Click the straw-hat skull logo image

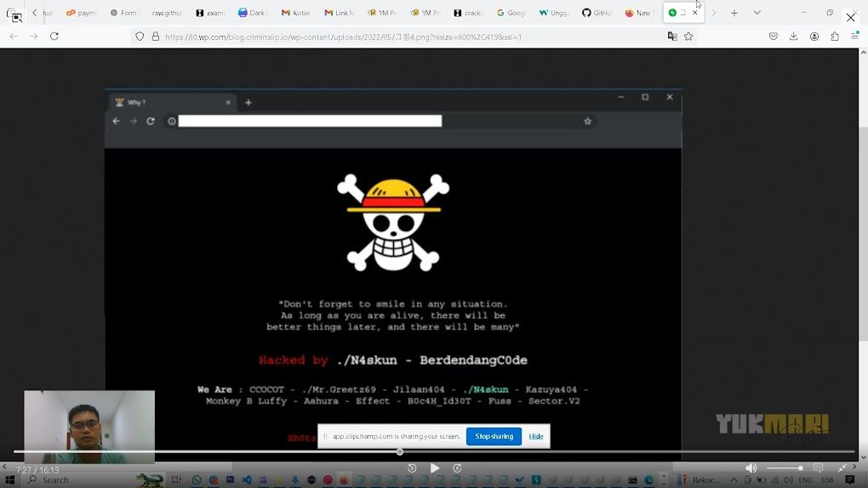(393, 223)
